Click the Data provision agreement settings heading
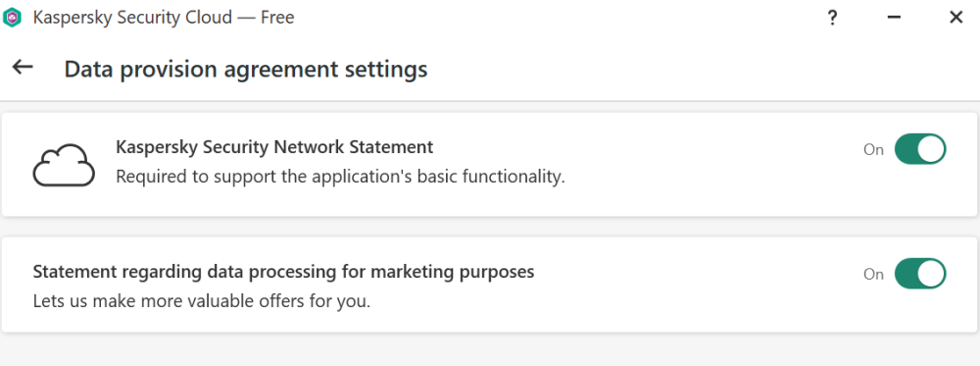 (246, 69)
